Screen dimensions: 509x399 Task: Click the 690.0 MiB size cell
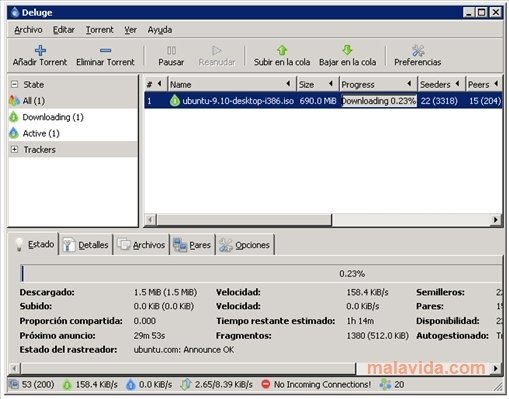click(x=318, y=101)
